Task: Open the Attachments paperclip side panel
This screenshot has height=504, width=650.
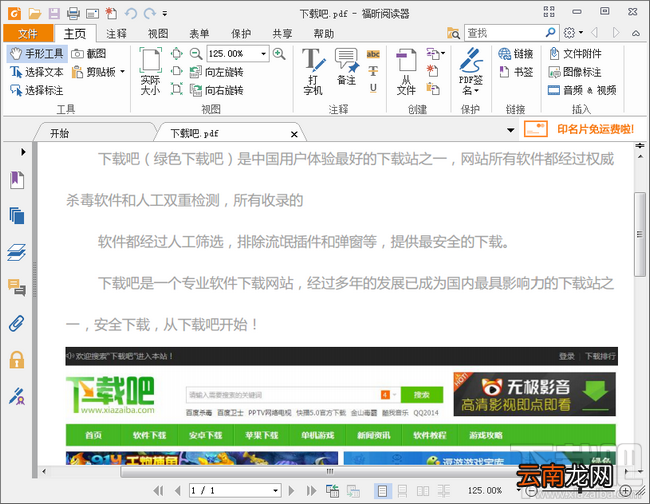Action: [x=17, y=324]
